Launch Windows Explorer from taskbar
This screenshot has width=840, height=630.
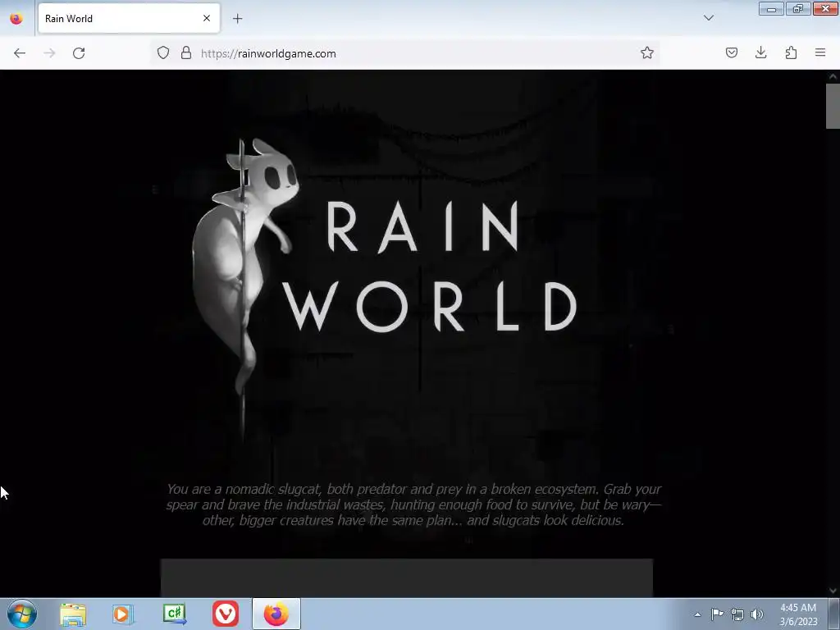point(73,614)
